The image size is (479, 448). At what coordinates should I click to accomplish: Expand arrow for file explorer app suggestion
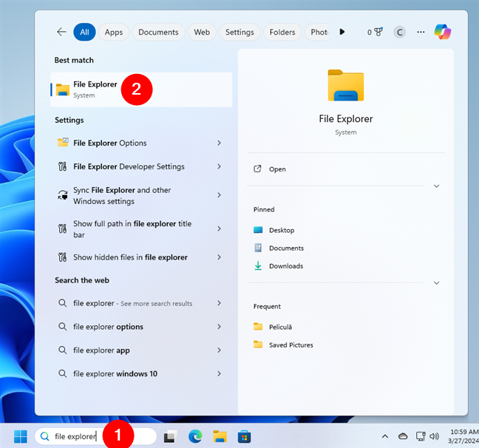click(x=219, y=350)
